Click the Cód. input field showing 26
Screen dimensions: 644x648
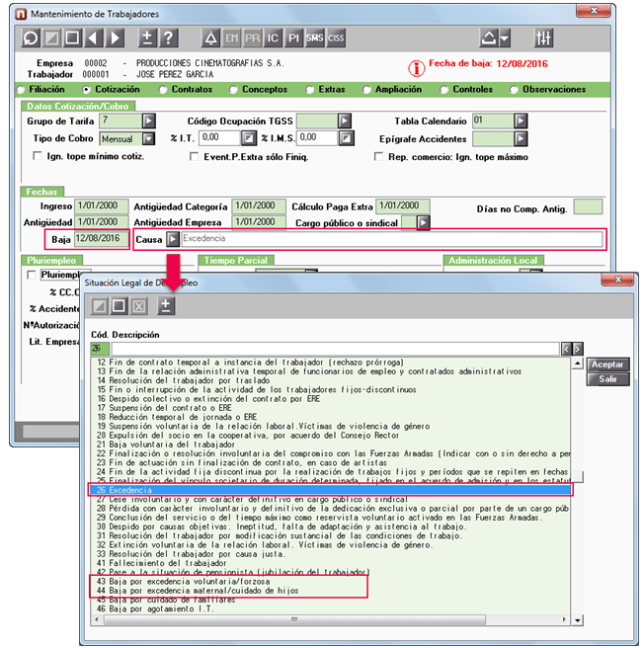(100, 349)
